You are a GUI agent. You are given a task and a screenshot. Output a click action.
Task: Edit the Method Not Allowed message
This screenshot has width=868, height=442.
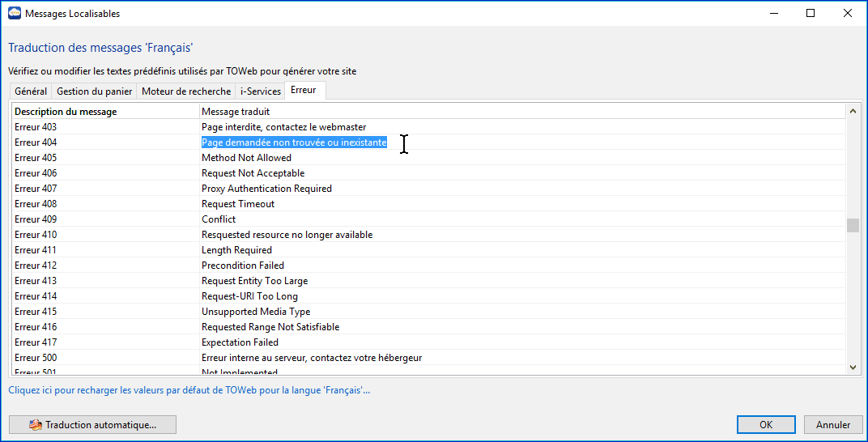(246, 158)
